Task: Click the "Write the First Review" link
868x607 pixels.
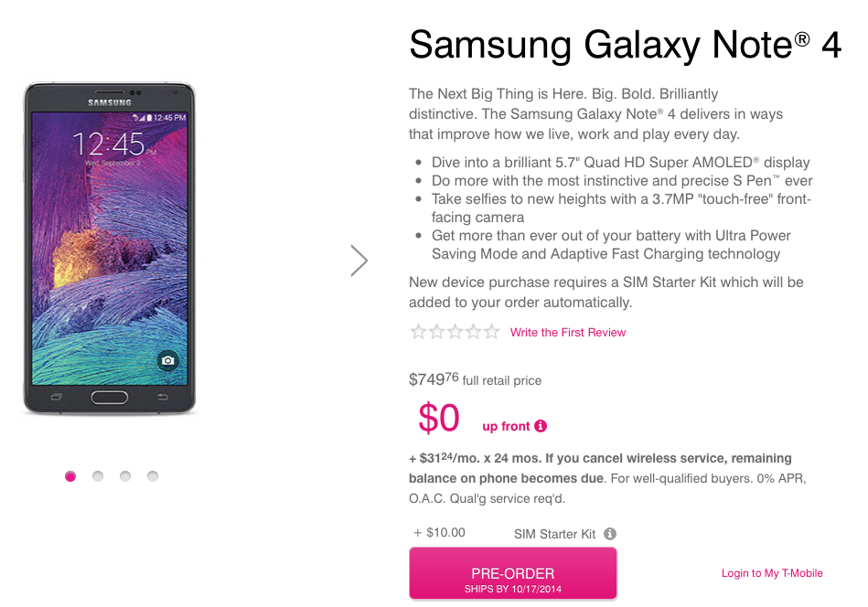Action: tap(568, 333)
